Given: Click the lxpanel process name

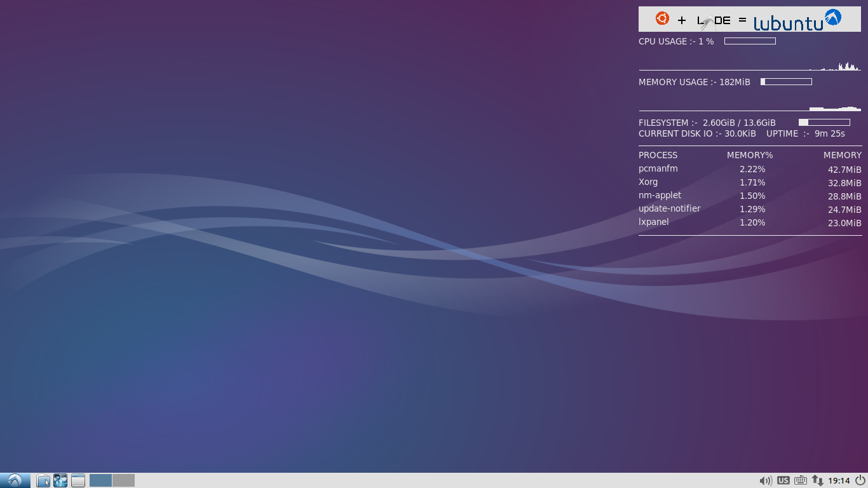Looking at the screenshot, I should [x=654, y=222].
